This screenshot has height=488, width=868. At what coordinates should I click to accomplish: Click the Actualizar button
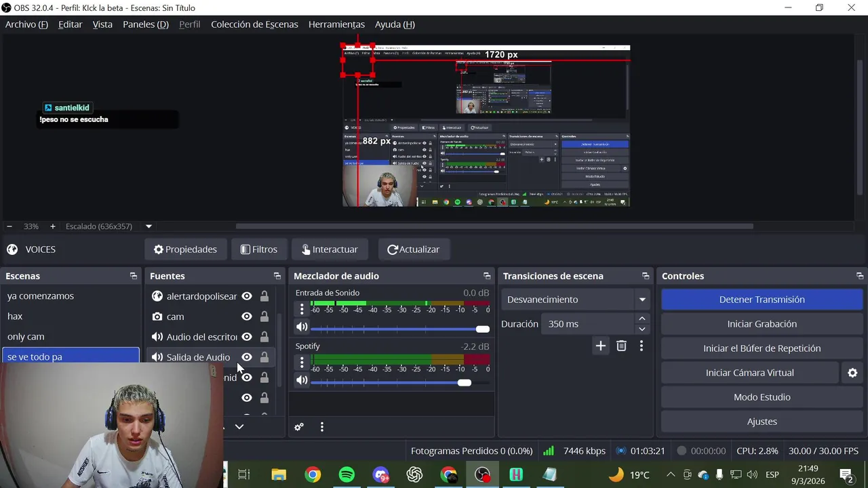(414, 249)
